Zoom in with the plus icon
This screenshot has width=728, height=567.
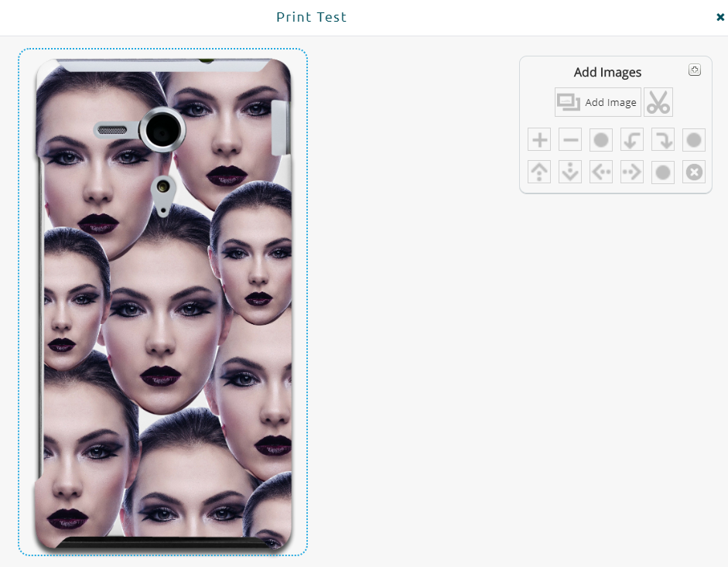click(539, 140)
